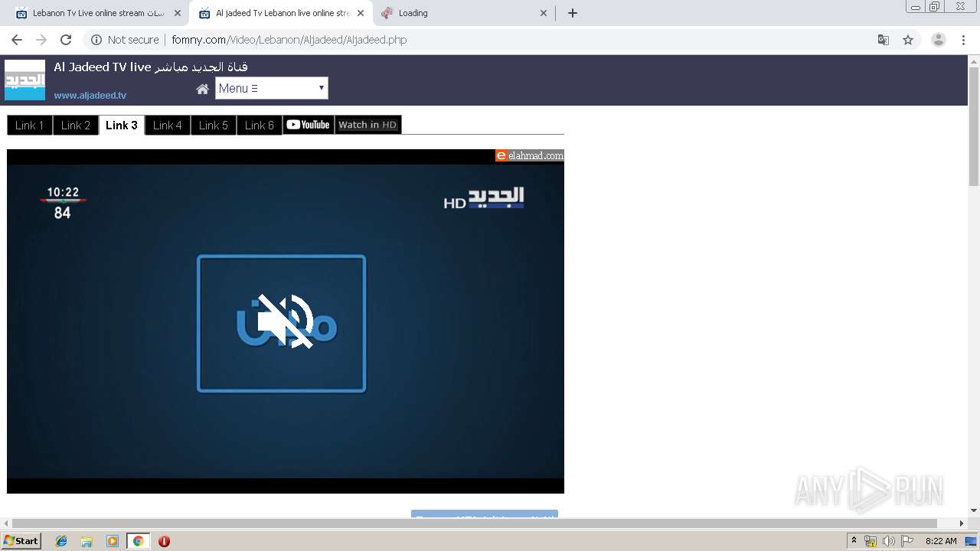Click the Al Jadeed channel logo
The image size is (980, 551).
point(24,80)
